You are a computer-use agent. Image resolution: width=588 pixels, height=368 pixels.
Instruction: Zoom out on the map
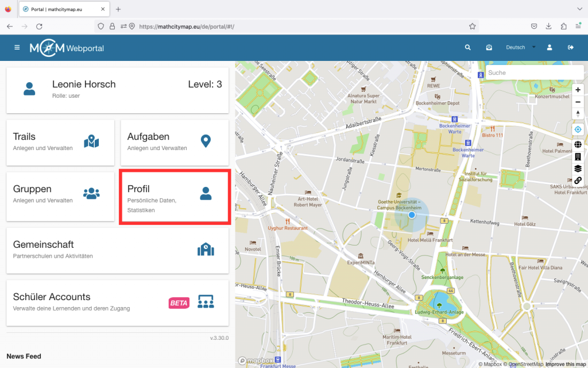point(578,102)
